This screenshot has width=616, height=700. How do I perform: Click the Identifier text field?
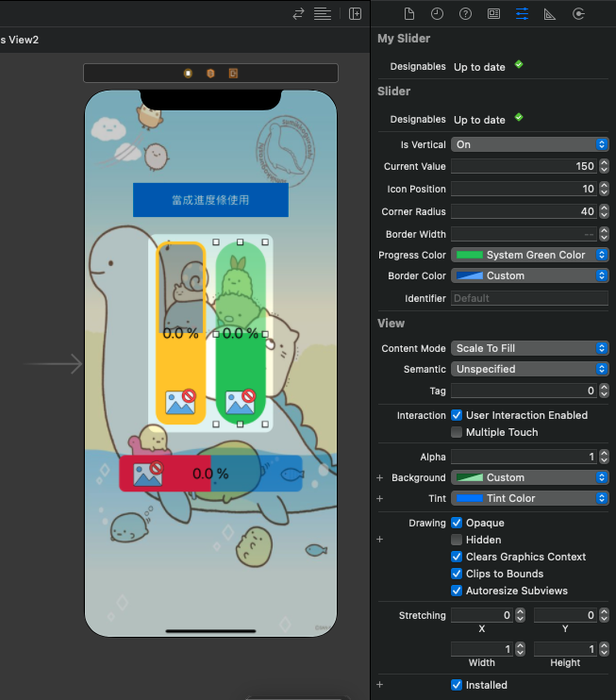pos(529,298)
